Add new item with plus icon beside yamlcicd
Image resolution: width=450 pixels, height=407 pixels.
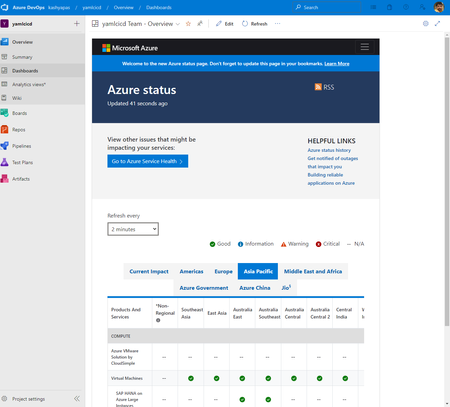77,23
